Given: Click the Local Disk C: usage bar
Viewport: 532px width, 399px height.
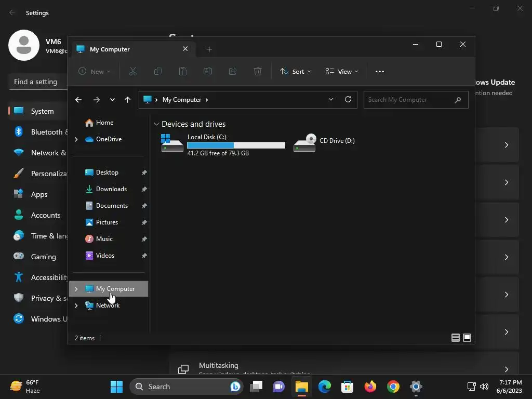Looking at the screenshot, I should pyautogui.click(x=236, y=145).
